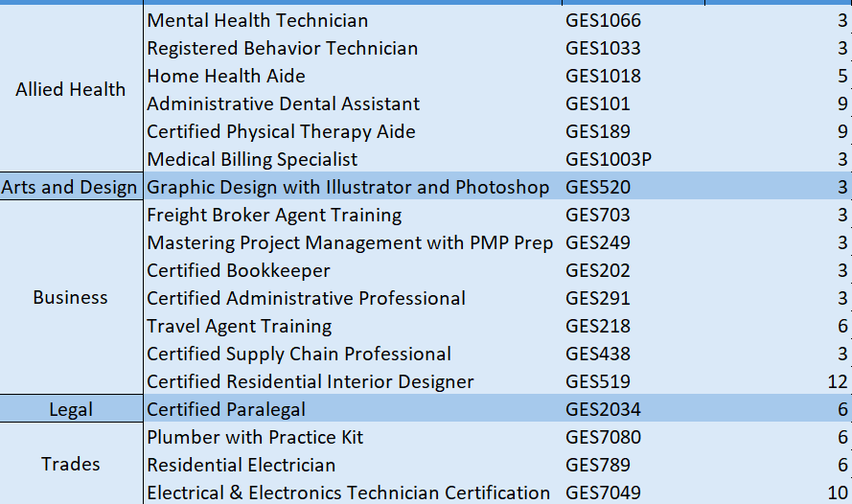Click the Freight Broker Agent Training cell
852x504 pixels.
[x=353, y=215]
